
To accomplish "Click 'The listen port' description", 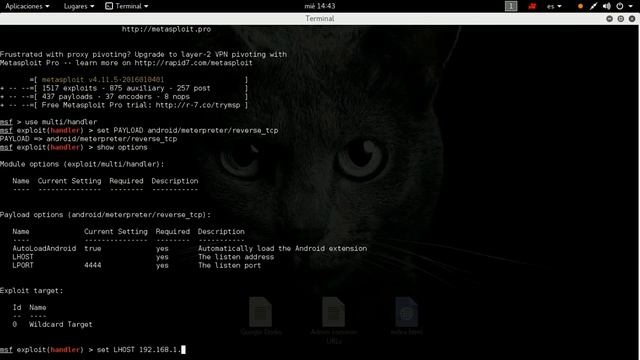I will point(229,265).
